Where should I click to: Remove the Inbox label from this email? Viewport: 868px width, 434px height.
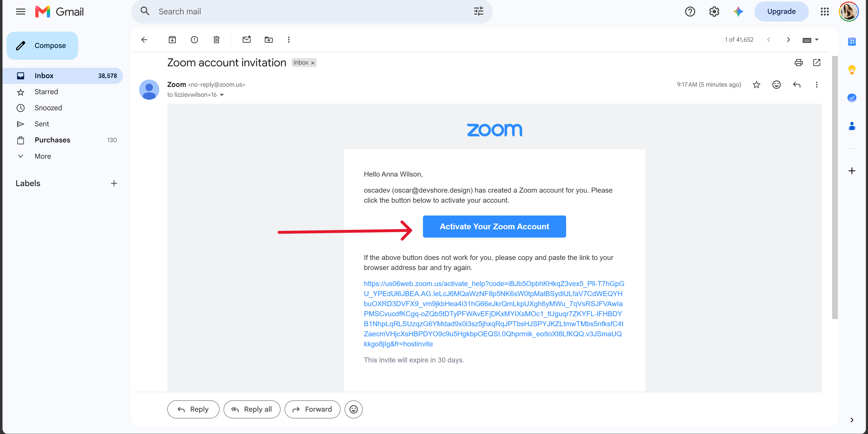coord(313,63)
